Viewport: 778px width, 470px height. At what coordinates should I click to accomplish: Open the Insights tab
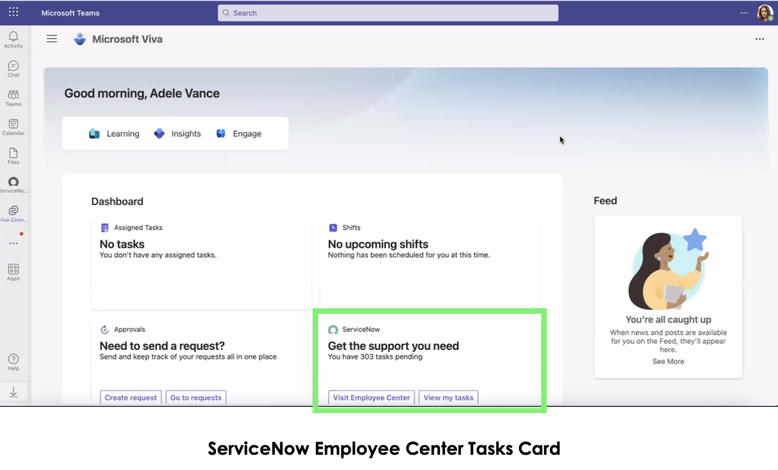point(178,134)
